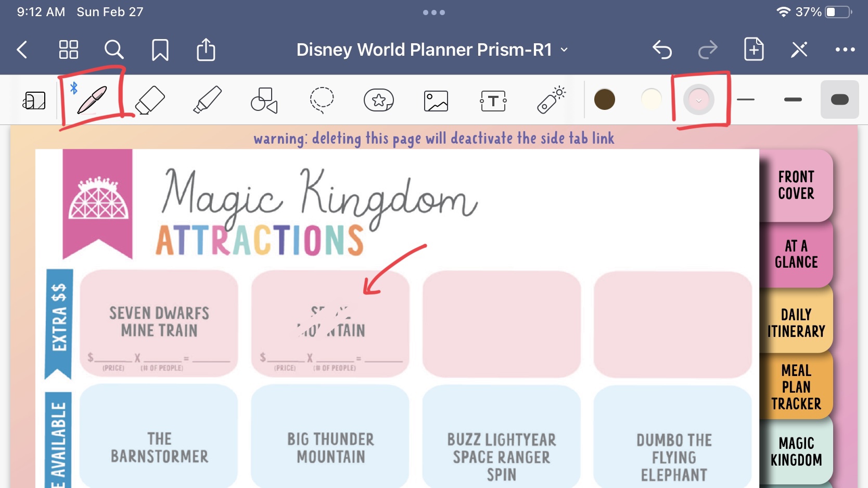Insert an image with Image tool
868x488 pixels.
click(x=436, y=101)
